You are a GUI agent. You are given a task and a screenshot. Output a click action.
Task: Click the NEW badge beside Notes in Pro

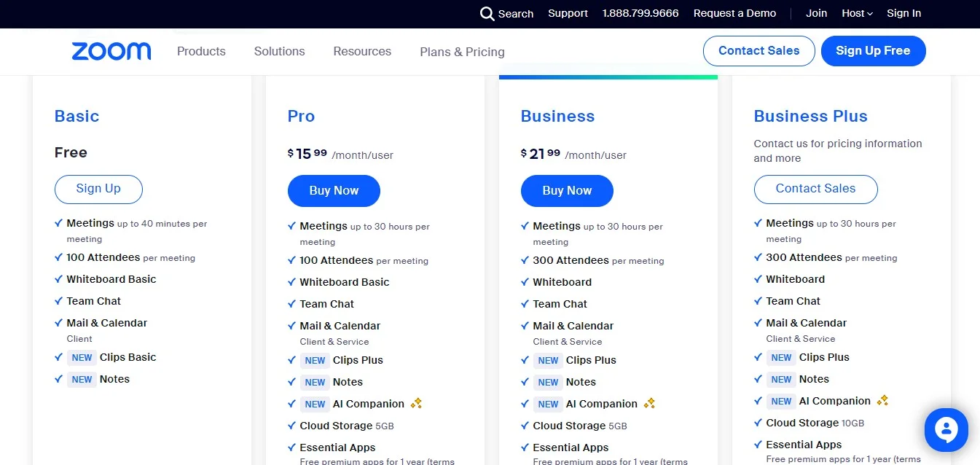tap(315, 382)
